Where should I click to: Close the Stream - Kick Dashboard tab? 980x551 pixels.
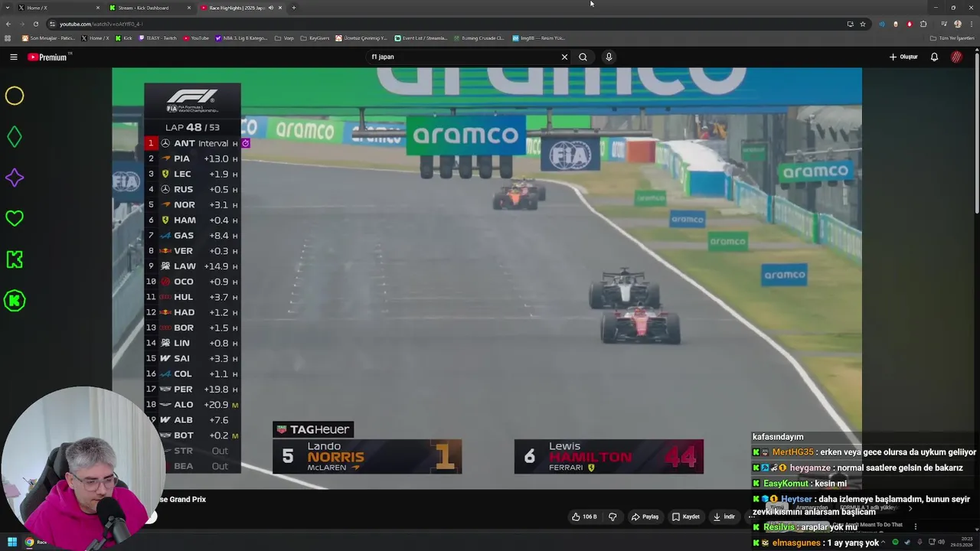tap(189, 8)
